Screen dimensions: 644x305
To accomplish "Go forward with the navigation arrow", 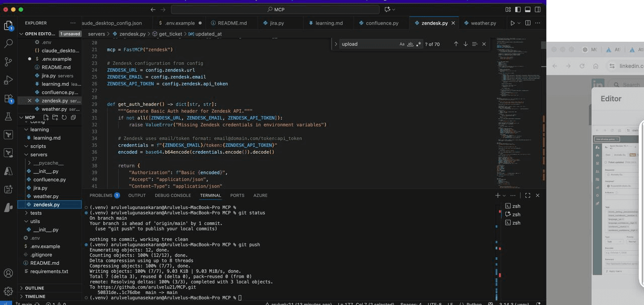I will coord(163,10).
